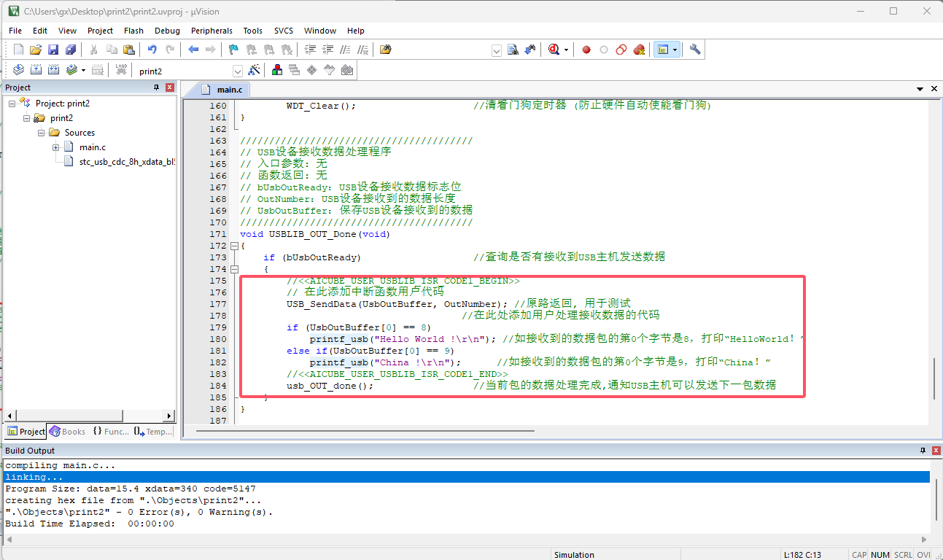
Task: Start the debug session icon
Action: [x=554, y=50]
